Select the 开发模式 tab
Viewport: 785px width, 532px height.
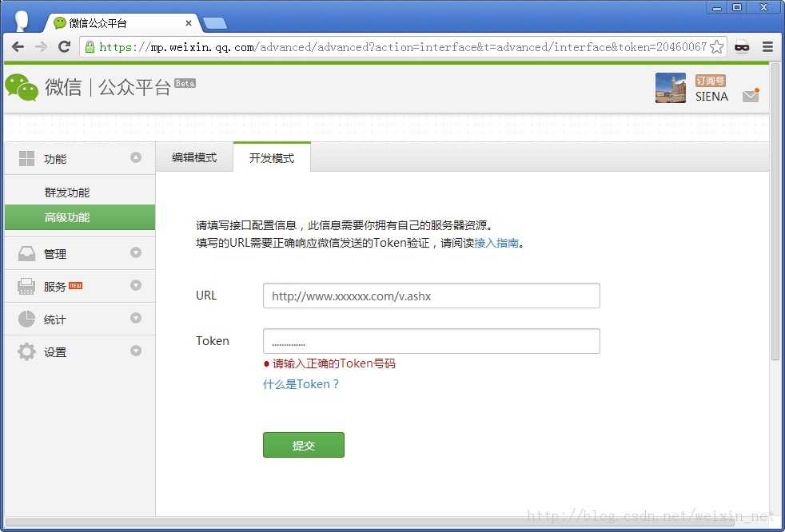click(x=272, y=157)
